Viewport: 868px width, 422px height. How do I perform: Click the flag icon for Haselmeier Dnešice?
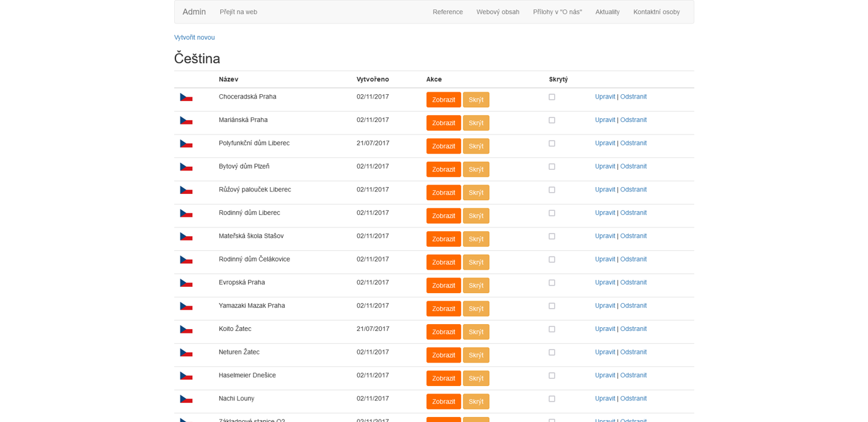(x=186, y=376)
